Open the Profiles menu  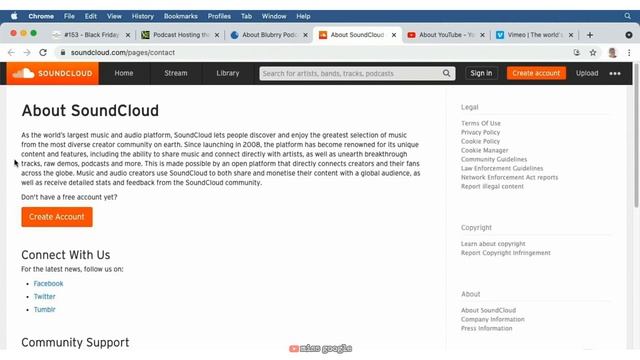tap(219, 16)
